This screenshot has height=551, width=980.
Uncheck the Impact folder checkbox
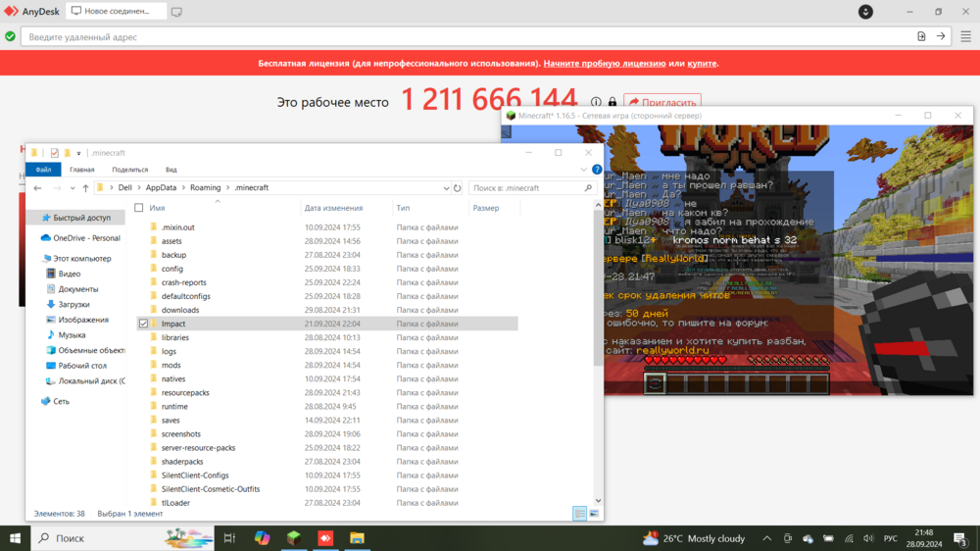[x=144, y=324]
